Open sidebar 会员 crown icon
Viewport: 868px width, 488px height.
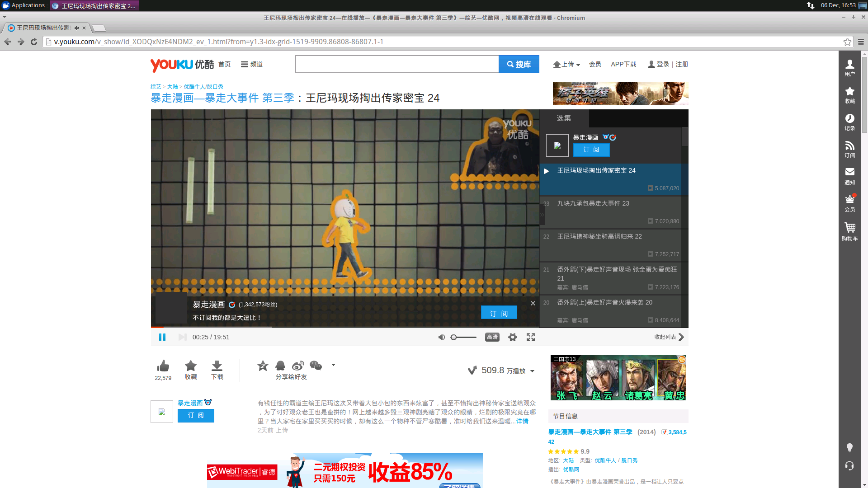pos(850,203)
